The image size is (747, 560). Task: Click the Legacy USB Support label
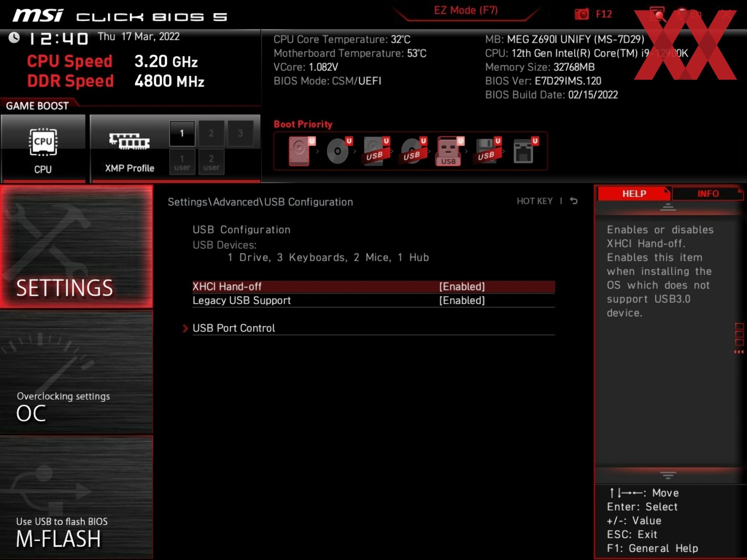pyautogui.click(x=242, y=301)
